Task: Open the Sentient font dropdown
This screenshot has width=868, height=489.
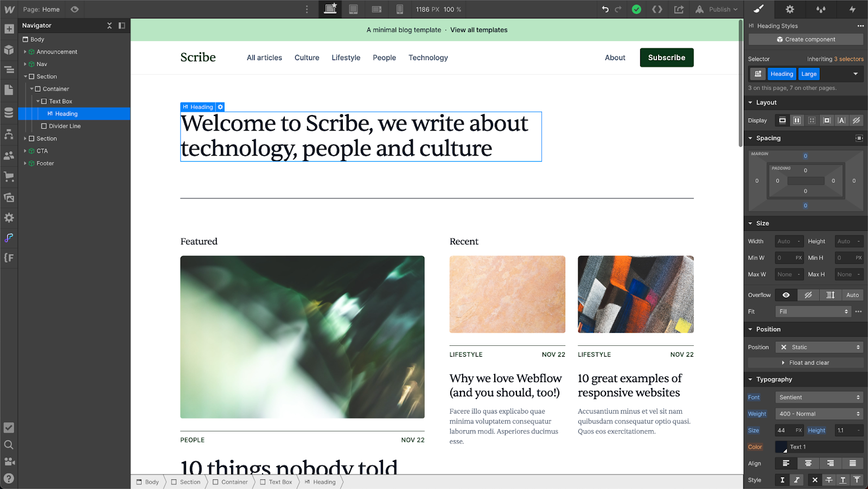Action: click(818, 397)
